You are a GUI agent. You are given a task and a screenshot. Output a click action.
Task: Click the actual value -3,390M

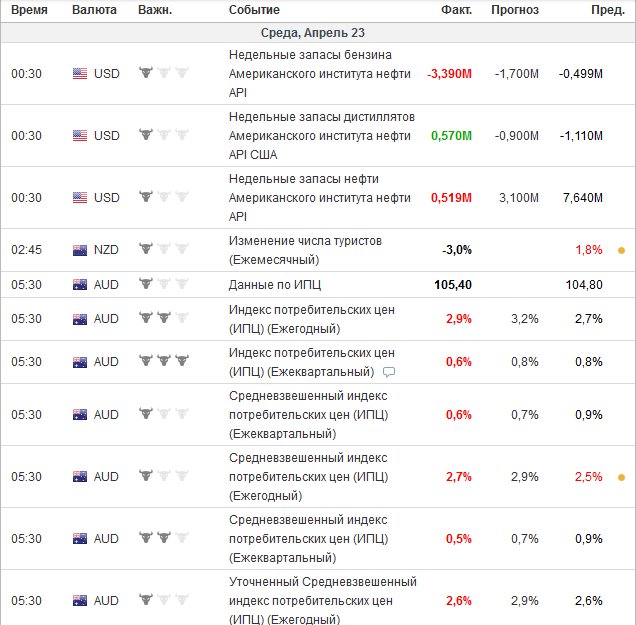[x=449, y=73]
